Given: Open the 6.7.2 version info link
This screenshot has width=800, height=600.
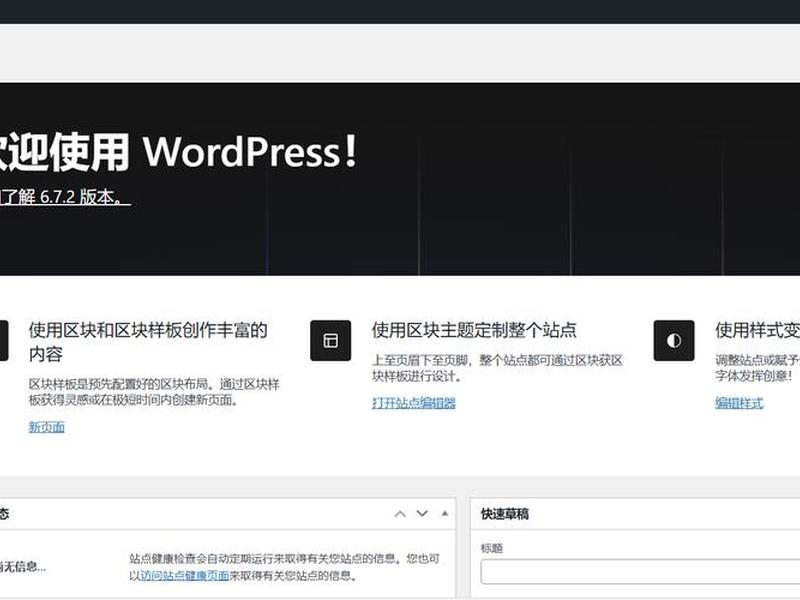Looking at the screenshot, I should click(x=65, y=196).
